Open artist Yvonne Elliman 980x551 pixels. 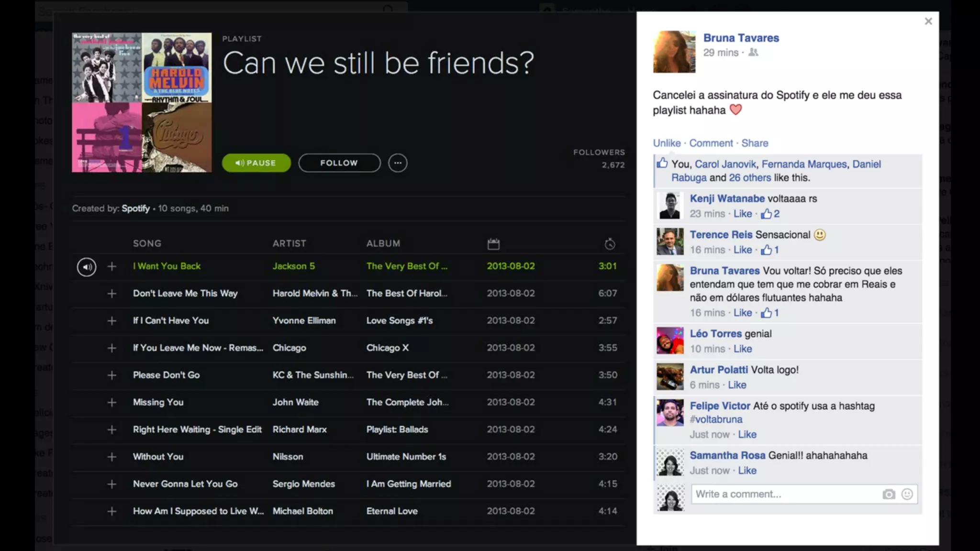tap(304, 320)
